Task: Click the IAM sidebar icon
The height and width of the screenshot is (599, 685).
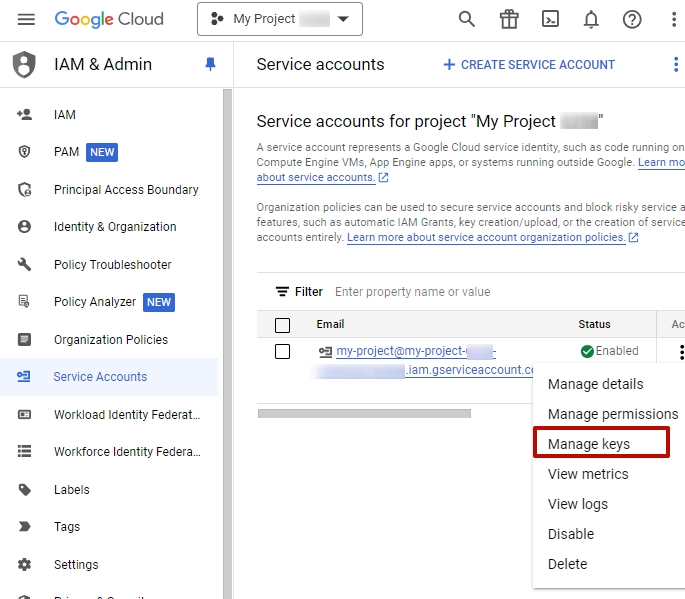Action: click(24, 114)
